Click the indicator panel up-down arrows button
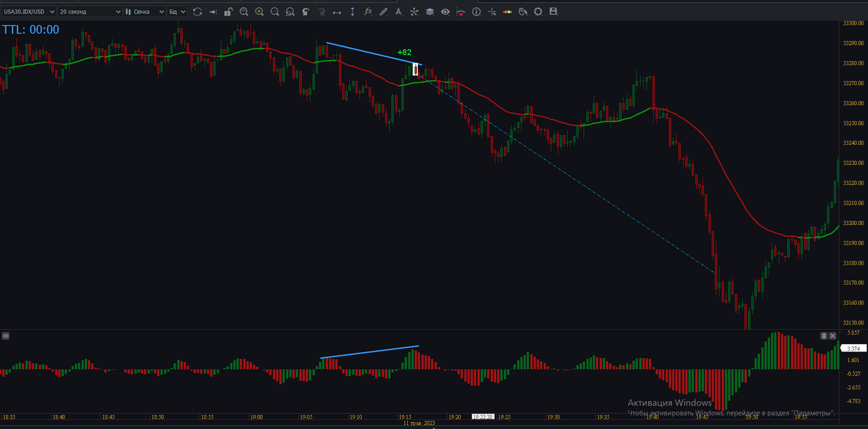Image resolution: width=868 pixels, height=429 pixels. (824, 335)
